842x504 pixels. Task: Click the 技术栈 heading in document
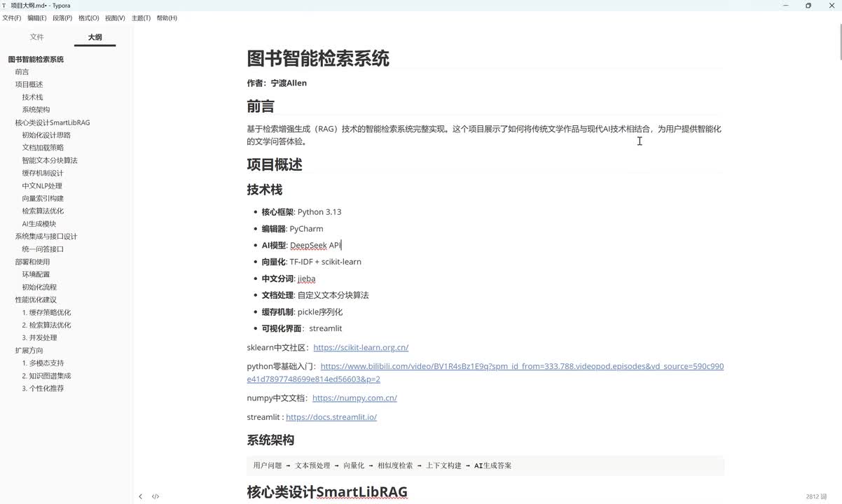pyautogui.click(x=265, y=189)
